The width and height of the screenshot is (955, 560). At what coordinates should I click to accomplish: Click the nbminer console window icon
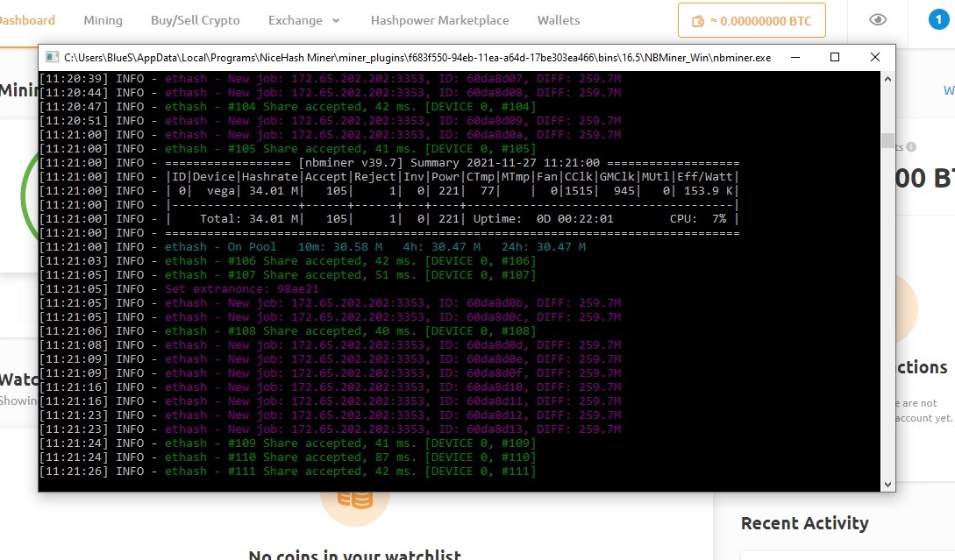(52, 58)
